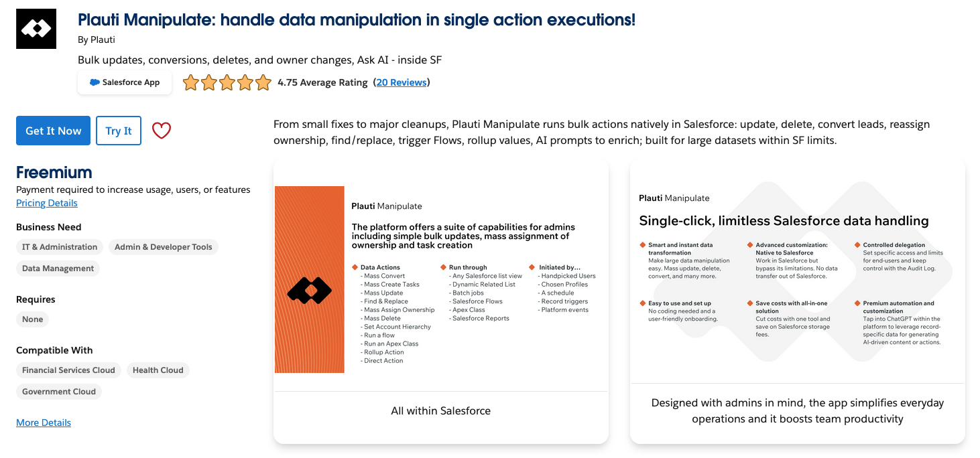Screen dimensions: 980x458
Task: Select the Government Cloud tag
Action: (59, 392)
